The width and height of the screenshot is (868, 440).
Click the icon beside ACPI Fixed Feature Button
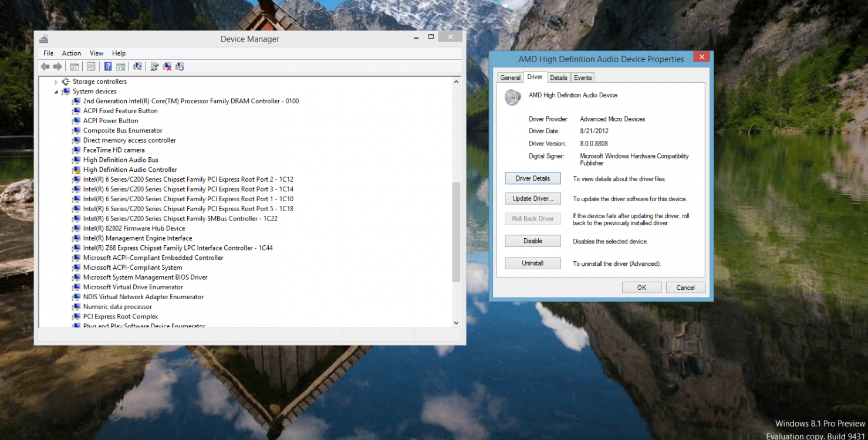[x=76, y=111]
